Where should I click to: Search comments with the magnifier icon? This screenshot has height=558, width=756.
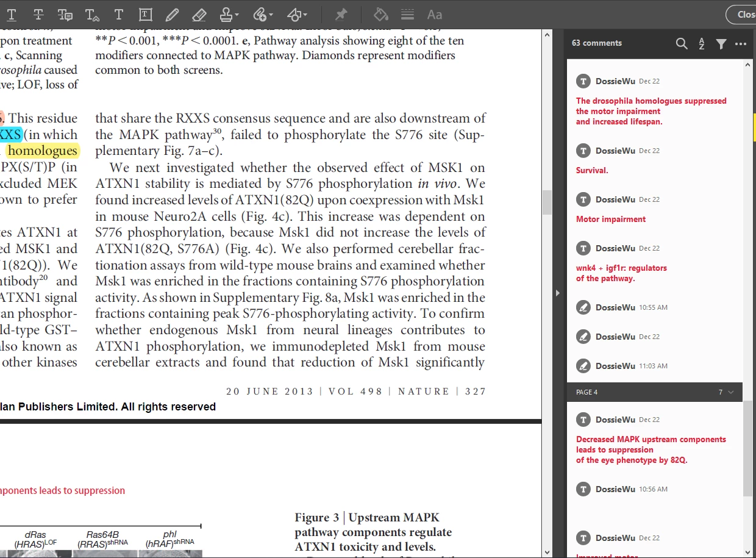[682, 43]
